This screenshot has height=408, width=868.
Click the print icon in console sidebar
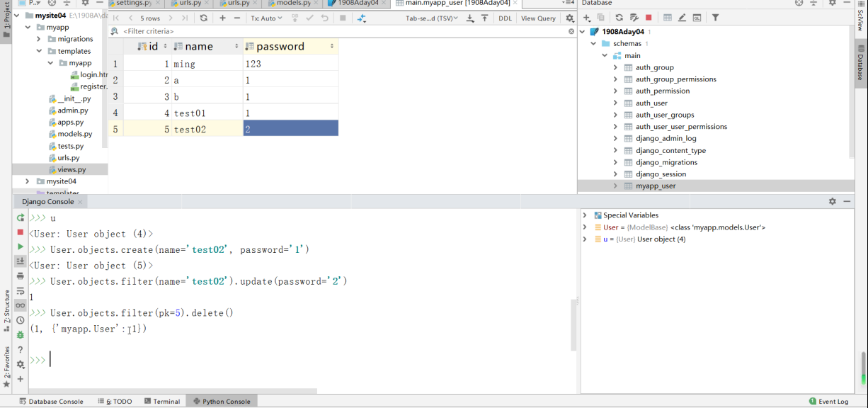pos(21,276)
